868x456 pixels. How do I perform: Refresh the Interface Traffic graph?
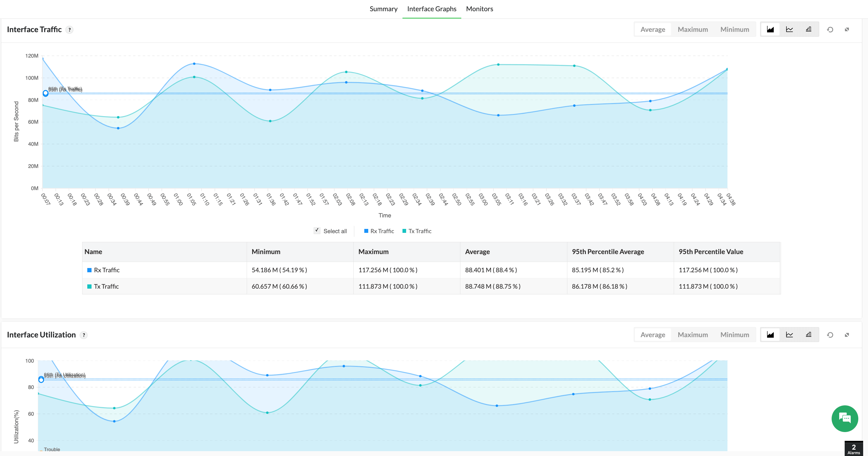coord(830,30)
